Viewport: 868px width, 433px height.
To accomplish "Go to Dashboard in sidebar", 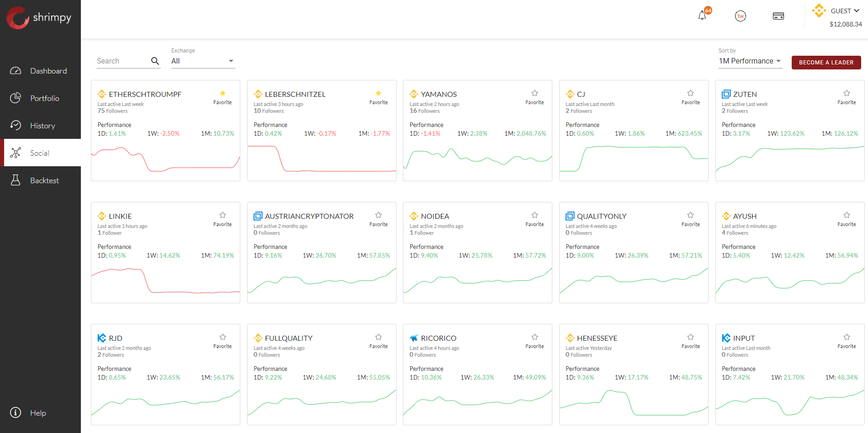I will [40, 71].
